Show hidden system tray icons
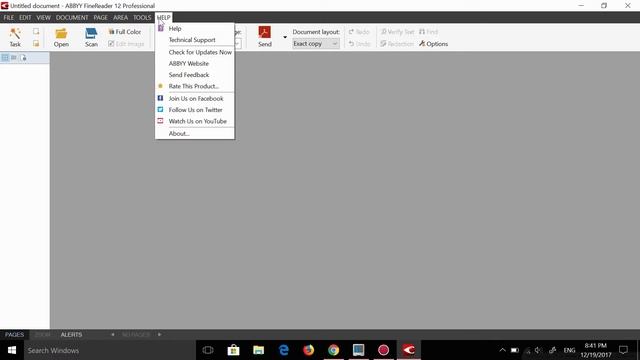 502,350
